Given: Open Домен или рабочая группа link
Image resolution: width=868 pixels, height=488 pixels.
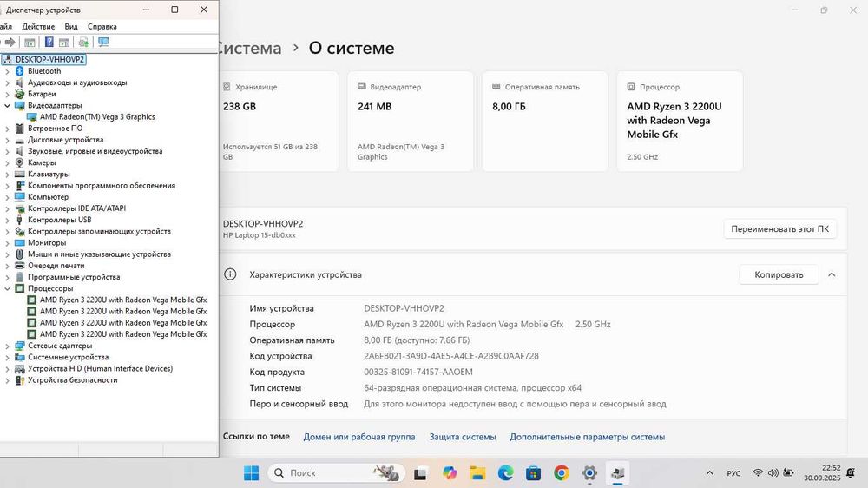Looking at the screenshot, I should point(359,437).
